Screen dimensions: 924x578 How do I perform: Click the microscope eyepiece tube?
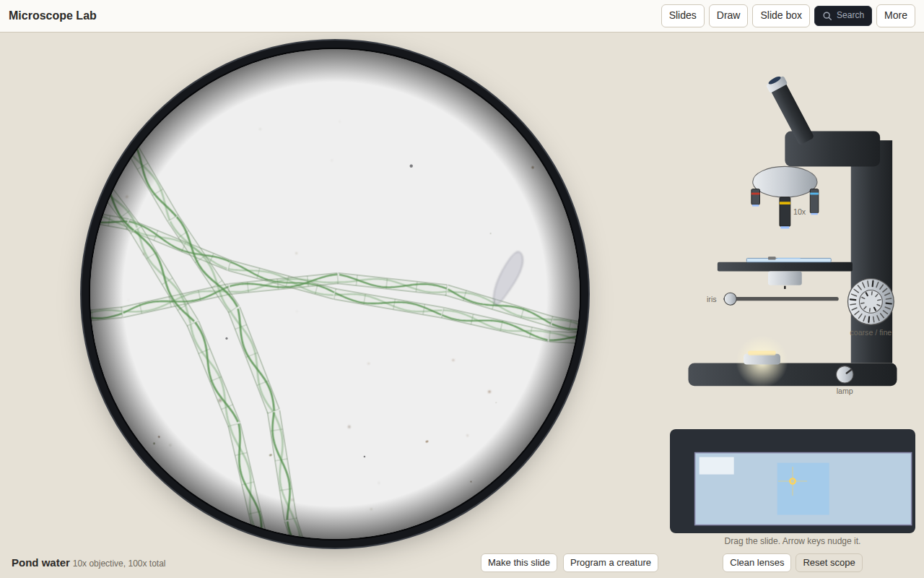pos(790,108)
